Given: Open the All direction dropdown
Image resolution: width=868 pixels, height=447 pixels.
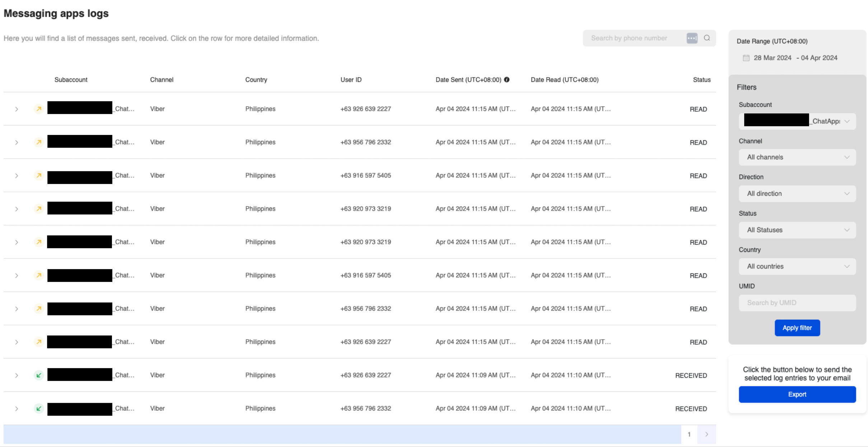Looking at the screenshot, I should (797, 194).
